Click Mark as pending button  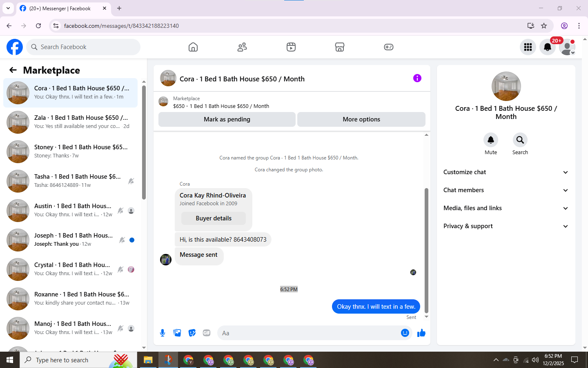(x=227, y=119)
